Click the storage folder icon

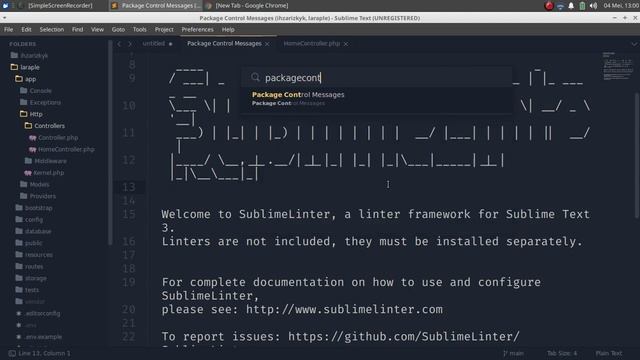click(x=19, y=278)
